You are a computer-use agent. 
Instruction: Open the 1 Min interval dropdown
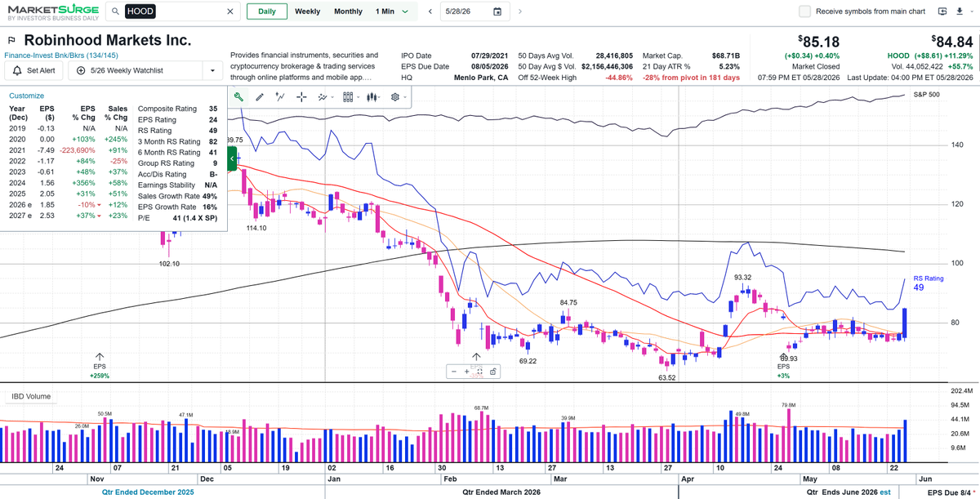[x=392, y=11]
